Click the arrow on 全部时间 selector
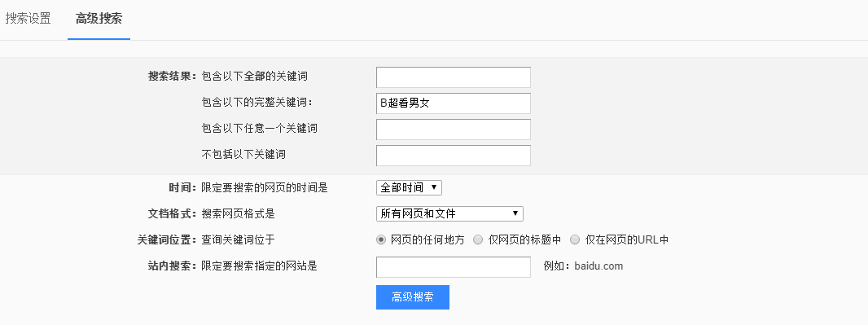The image size is (868, 325). (x=433, y=187)
